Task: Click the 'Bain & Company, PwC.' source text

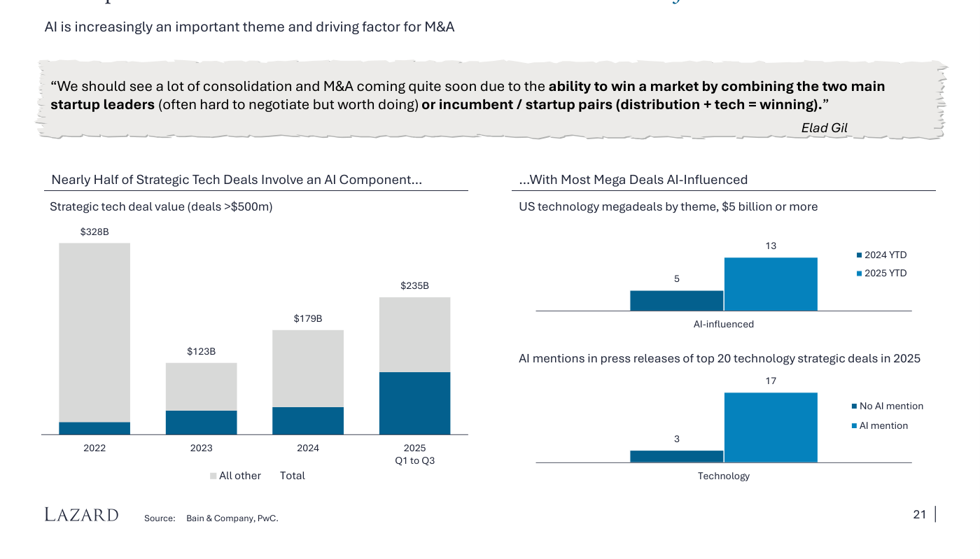Action: pyautogui.click(x=232, y=518)
